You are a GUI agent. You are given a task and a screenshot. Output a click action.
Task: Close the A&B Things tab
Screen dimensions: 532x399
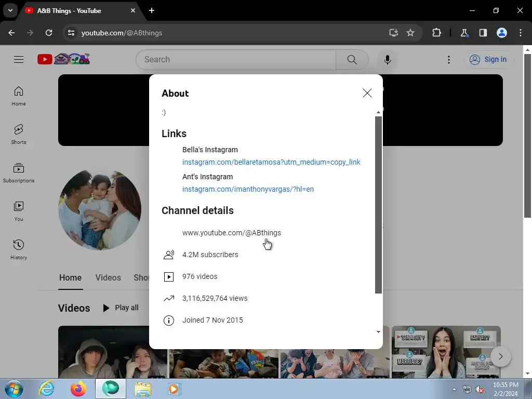coord(133,10)
